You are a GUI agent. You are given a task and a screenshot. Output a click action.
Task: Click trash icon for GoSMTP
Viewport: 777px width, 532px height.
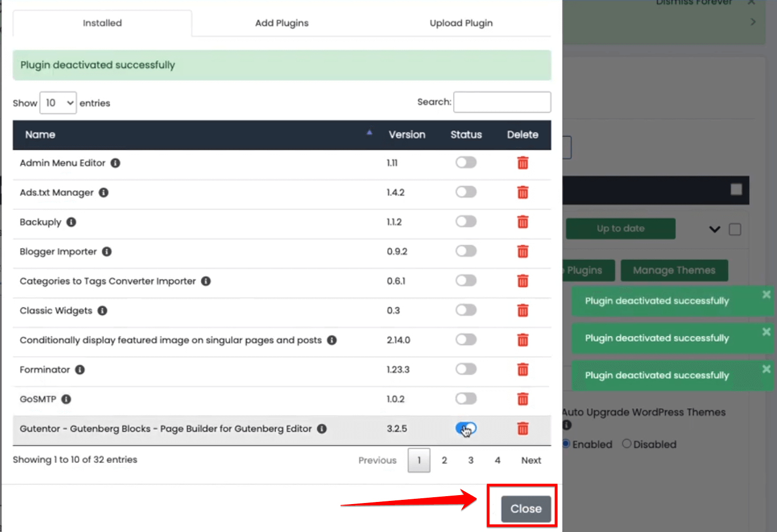coord(522,399)
